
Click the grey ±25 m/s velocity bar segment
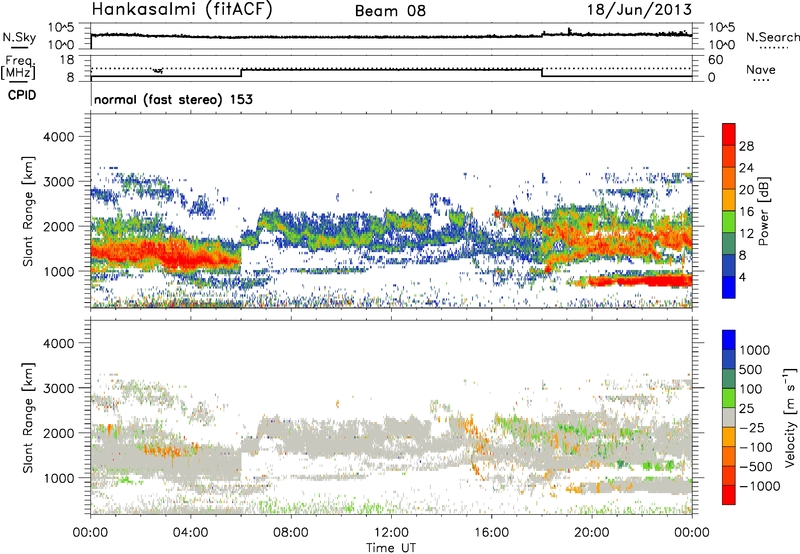(x=729, y=417)
